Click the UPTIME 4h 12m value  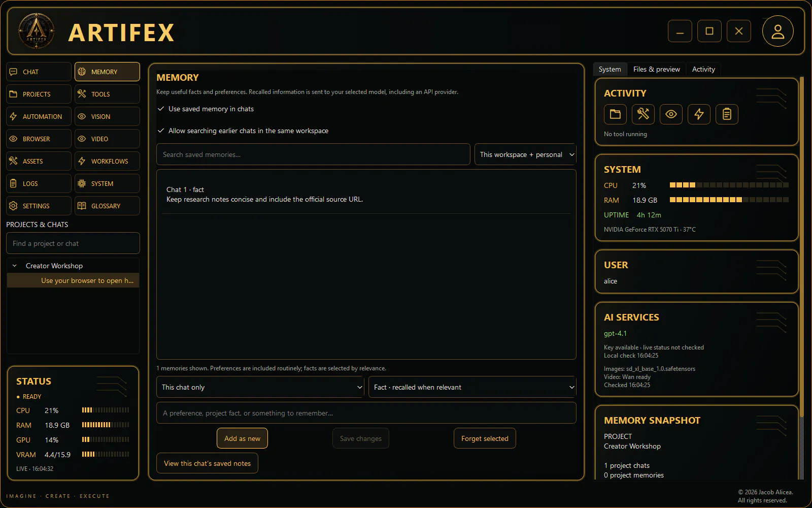[649, 215]
